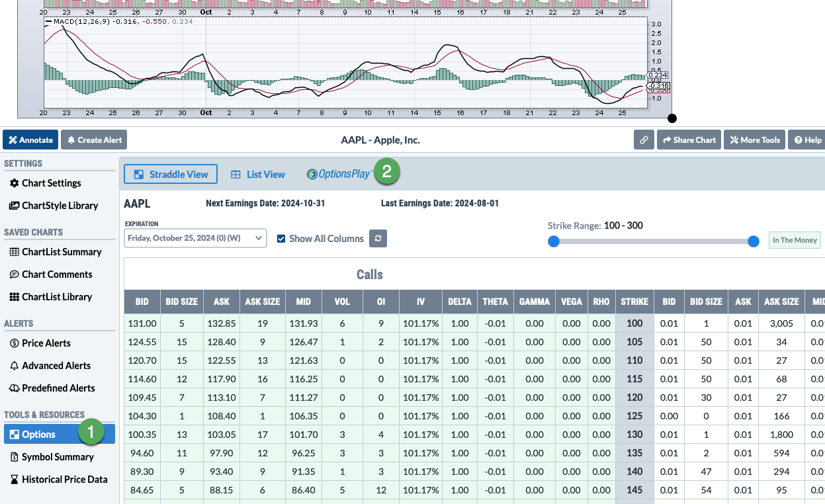Click the Calls BID column header
The image size is (825, 504).
pos(142,302)
